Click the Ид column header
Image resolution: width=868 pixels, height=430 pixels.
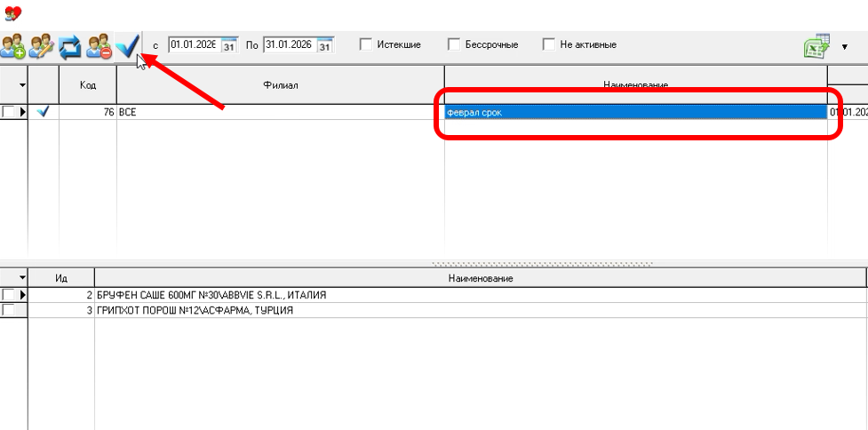(x=61, y=278)
